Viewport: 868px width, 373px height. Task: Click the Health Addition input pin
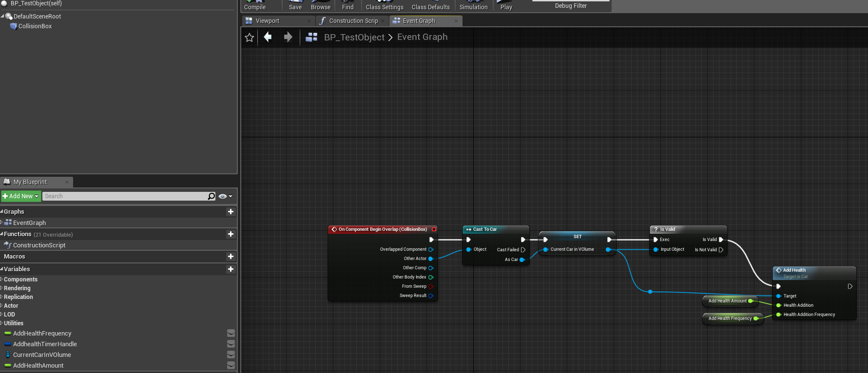(779, 305)
